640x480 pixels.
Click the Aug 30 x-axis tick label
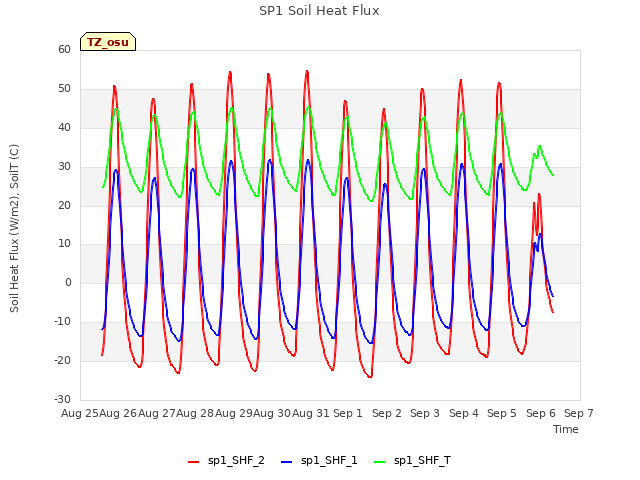[272, 413]
